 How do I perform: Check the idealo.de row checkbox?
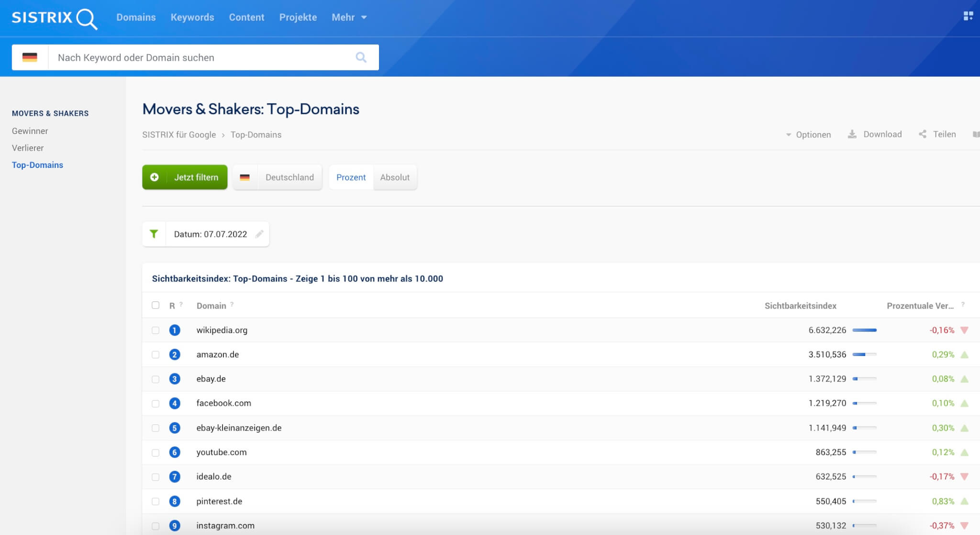click(156, 477)
